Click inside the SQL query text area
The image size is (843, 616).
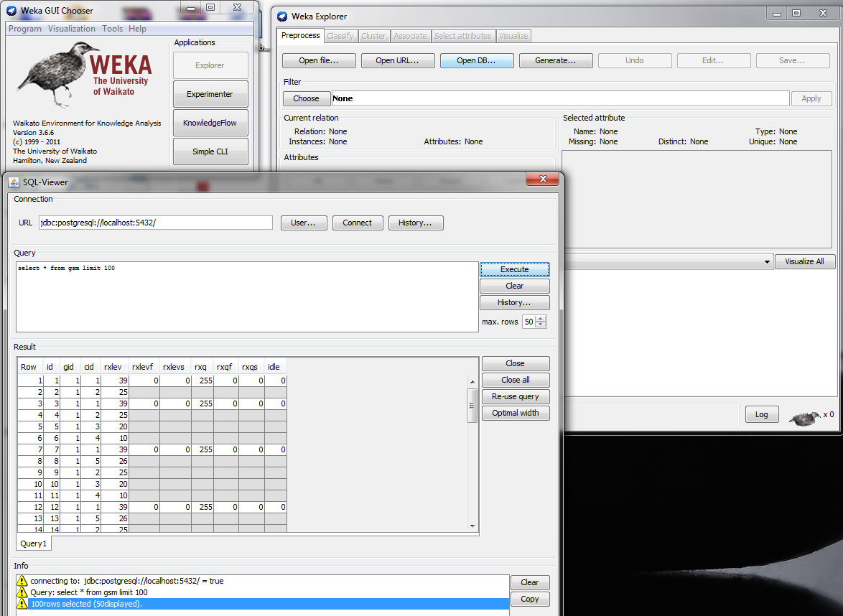pyautogui.click(x=247, y=297)
